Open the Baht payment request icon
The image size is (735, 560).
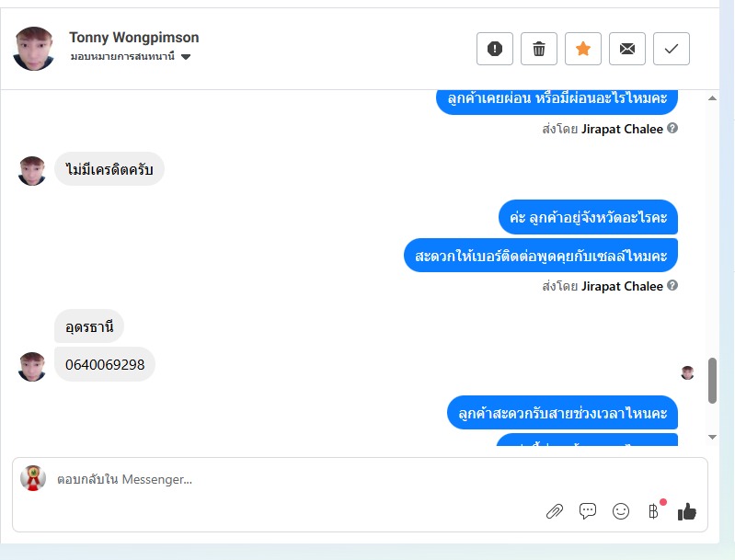tap(653, 510)
